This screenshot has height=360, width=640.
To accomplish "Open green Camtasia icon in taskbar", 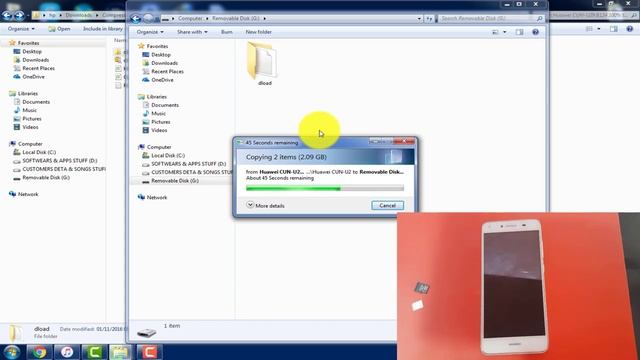I will 94,352.
